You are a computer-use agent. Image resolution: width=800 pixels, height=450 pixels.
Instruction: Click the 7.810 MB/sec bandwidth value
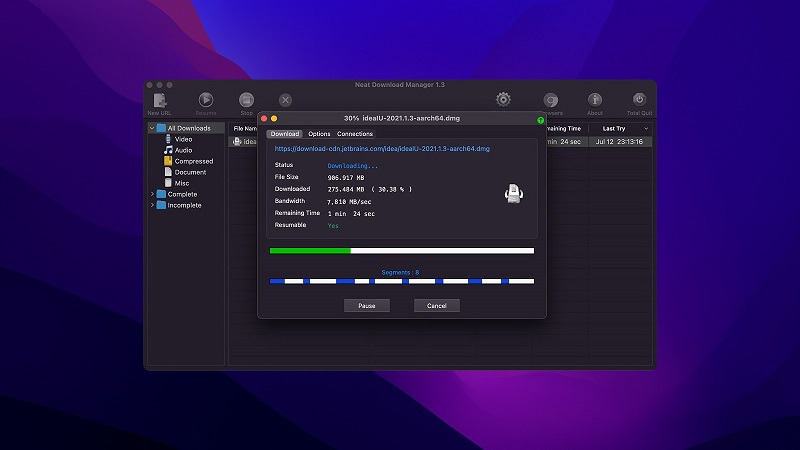click(349, 202)
